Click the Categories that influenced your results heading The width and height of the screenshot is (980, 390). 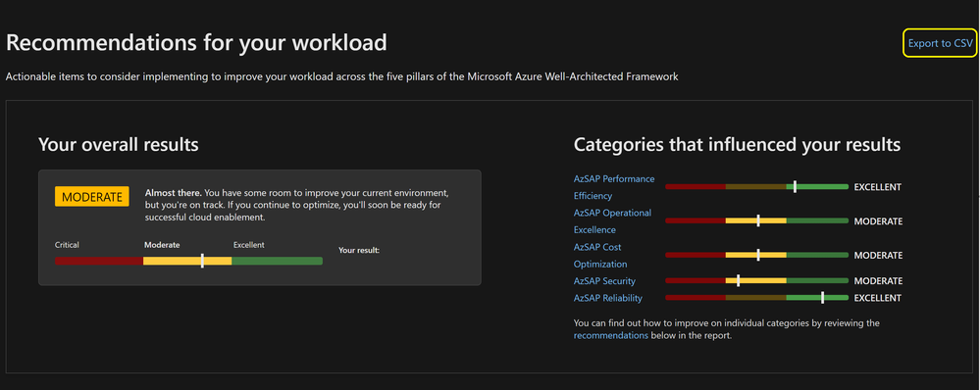738,145
